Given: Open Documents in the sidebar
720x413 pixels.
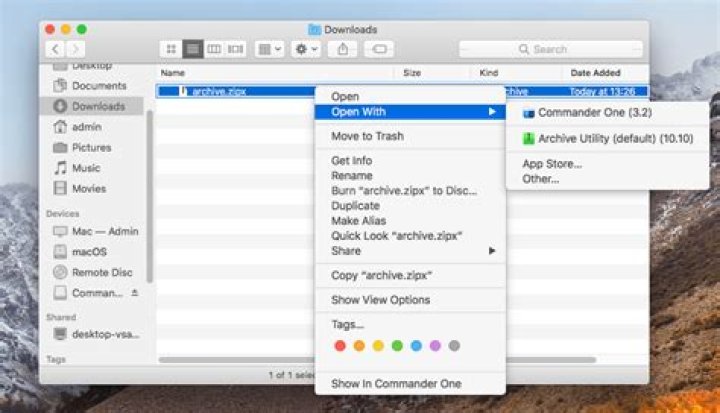Looking at the screenshot, I should (x=90, y=86).
